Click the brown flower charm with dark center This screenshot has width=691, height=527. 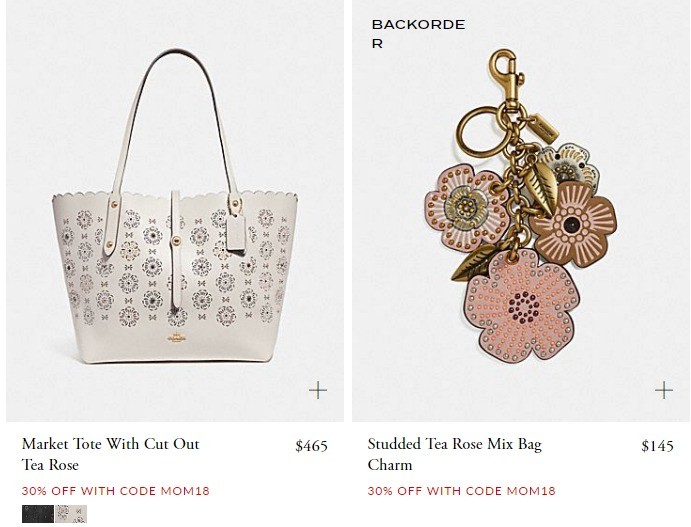(x=572, y=224)
